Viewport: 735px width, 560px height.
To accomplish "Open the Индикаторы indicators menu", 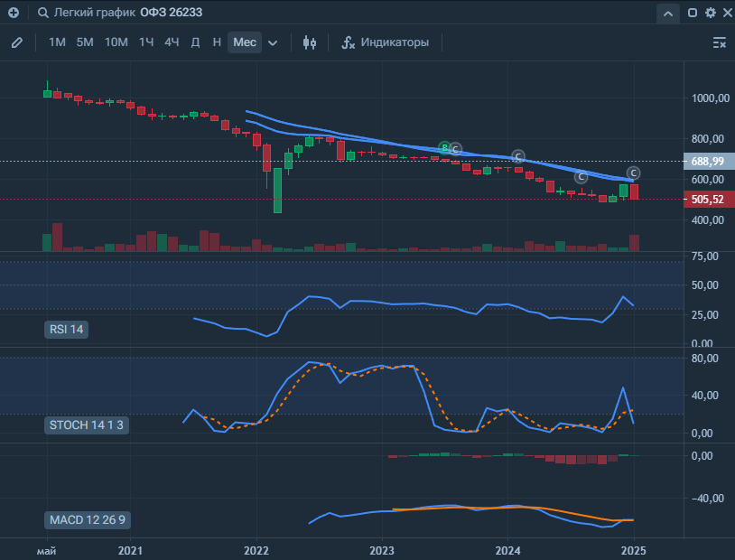I will tap(385, 42).
